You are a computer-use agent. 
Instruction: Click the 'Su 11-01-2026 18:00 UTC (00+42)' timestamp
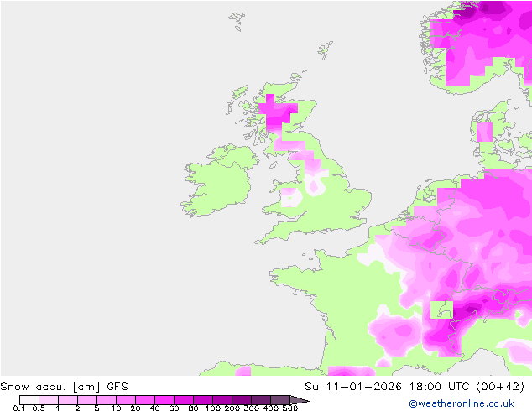[x=415, y=387]
